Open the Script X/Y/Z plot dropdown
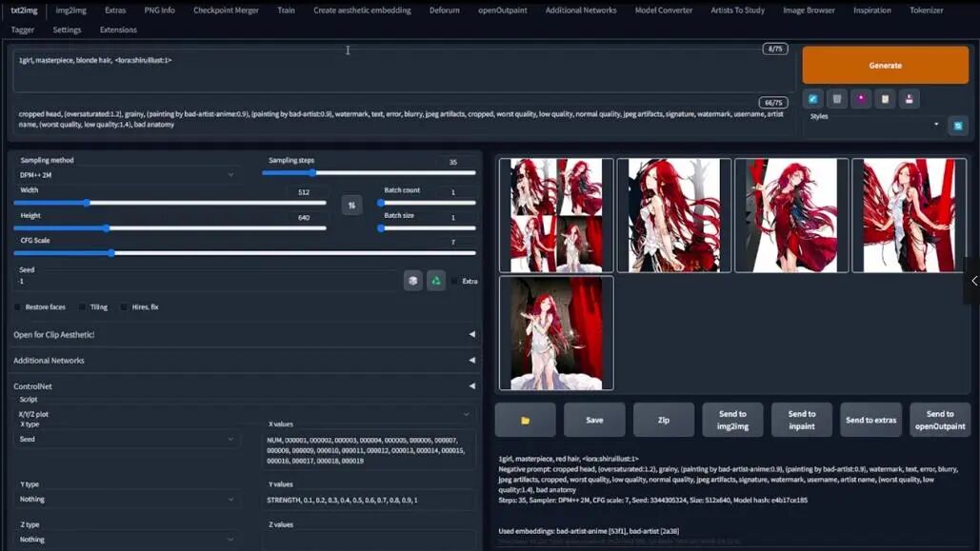The image size is (980, 551). (244, 414)
